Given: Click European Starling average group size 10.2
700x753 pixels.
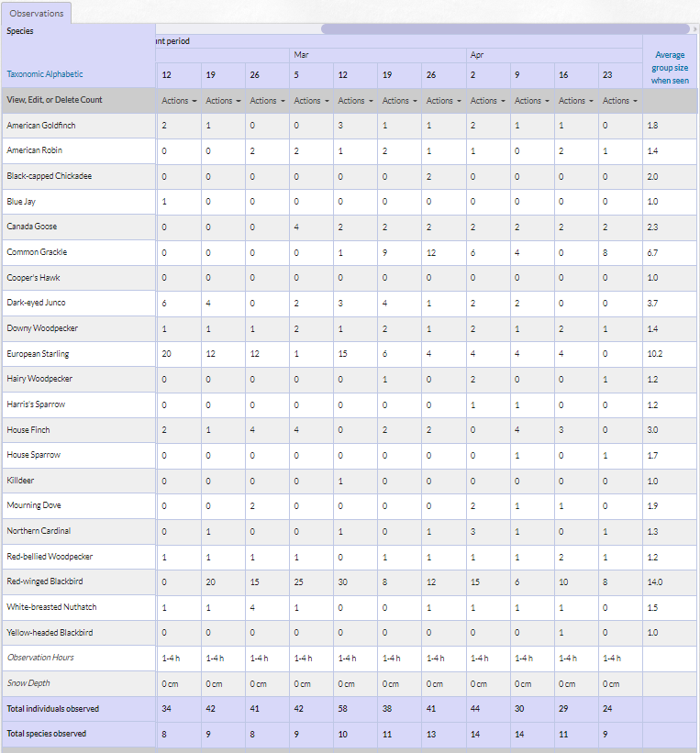Looking at the screenshot, I should pyautogui.click(x=655, y=354).
